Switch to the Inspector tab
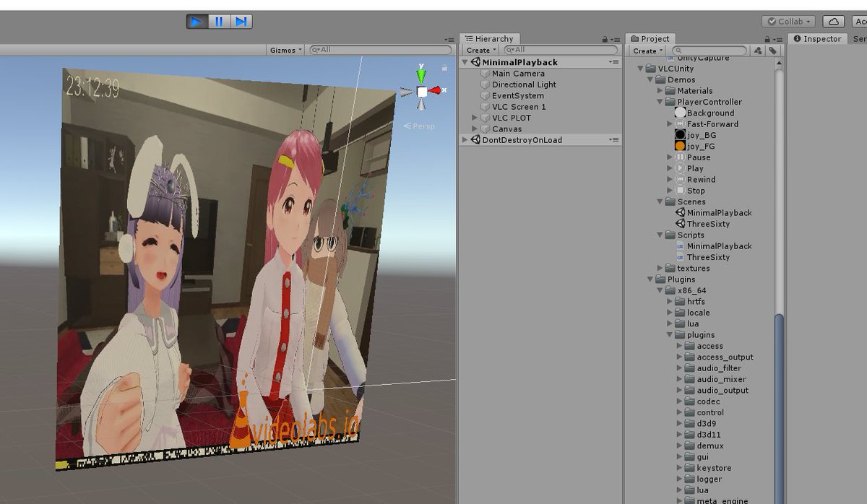This screenshot has width=867, height=504. pyautogui.click(x=817, y=39)
